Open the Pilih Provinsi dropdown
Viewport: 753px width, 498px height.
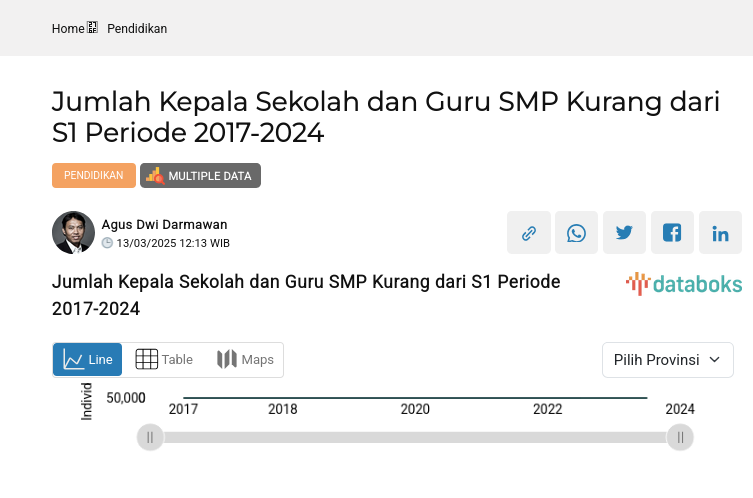[667, 360]
